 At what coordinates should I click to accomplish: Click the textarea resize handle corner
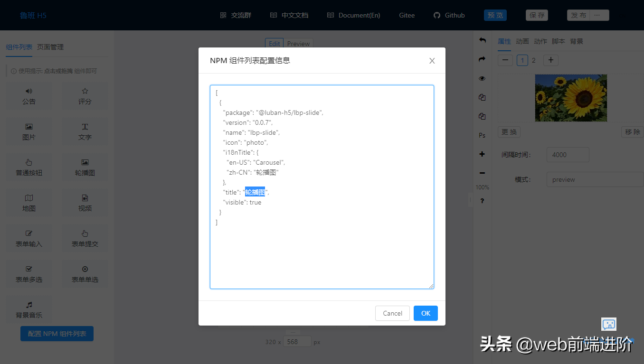point(431,286)
